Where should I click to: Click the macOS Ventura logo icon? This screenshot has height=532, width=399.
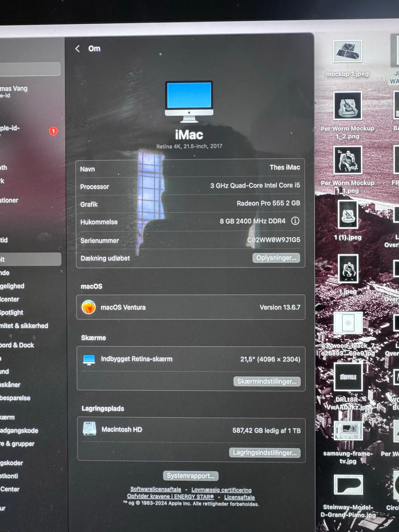(x=89, y=307)
